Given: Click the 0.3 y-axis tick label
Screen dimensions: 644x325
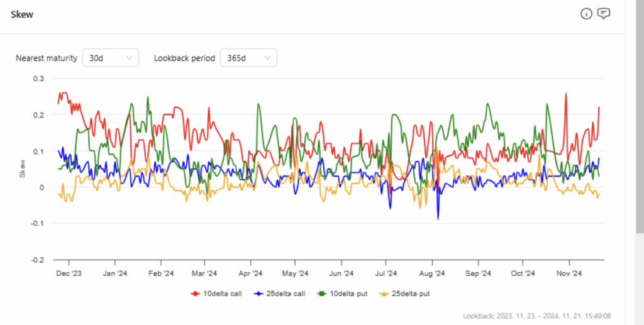Looking at the screenshot, I should [39, 79].
